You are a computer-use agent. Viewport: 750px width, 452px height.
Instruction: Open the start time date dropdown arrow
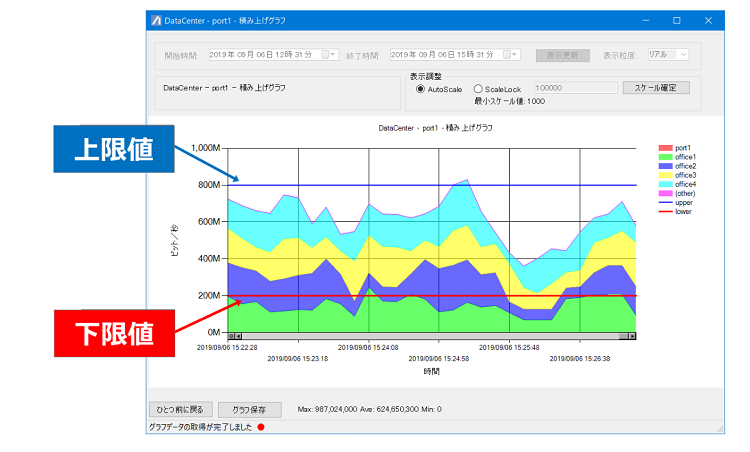tap(333, 55)
